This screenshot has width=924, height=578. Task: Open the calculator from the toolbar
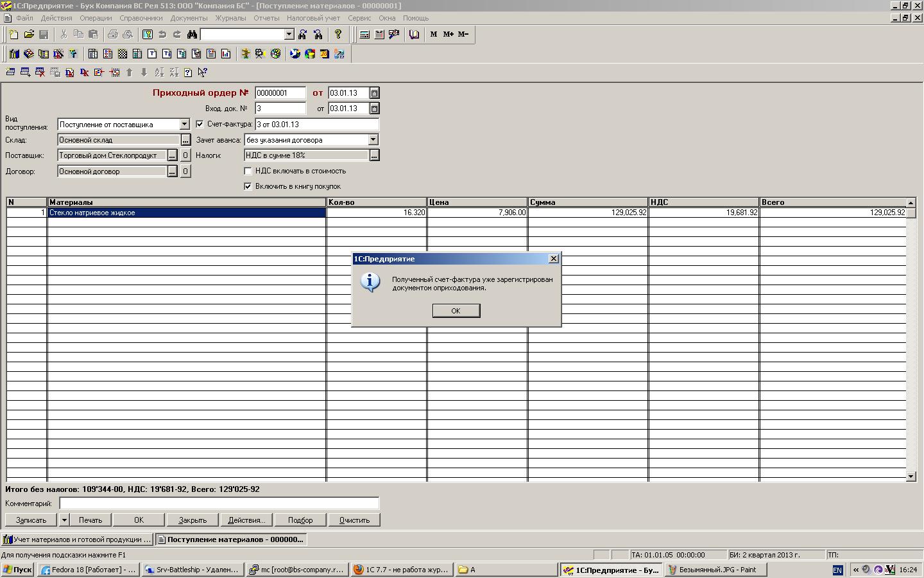364,35
